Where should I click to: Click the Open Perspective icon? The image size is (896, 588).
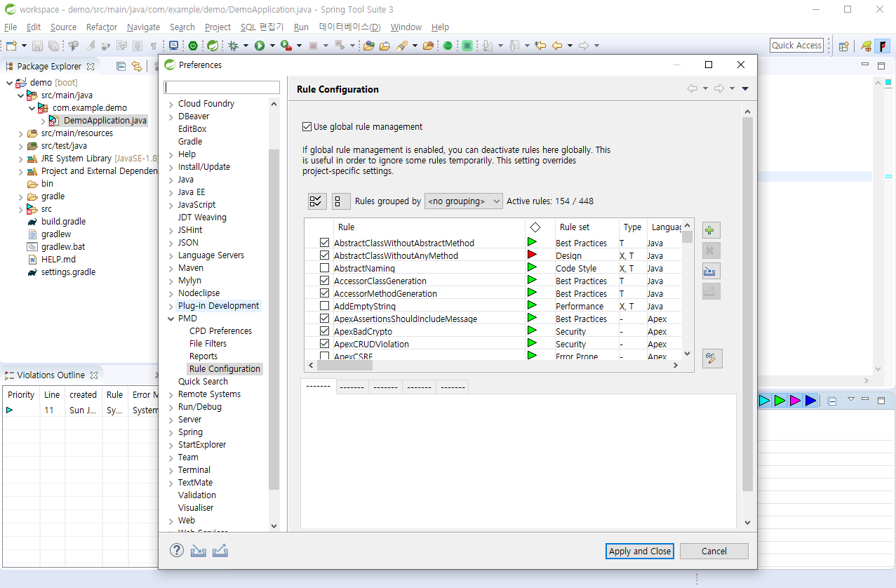coord(844,46)
